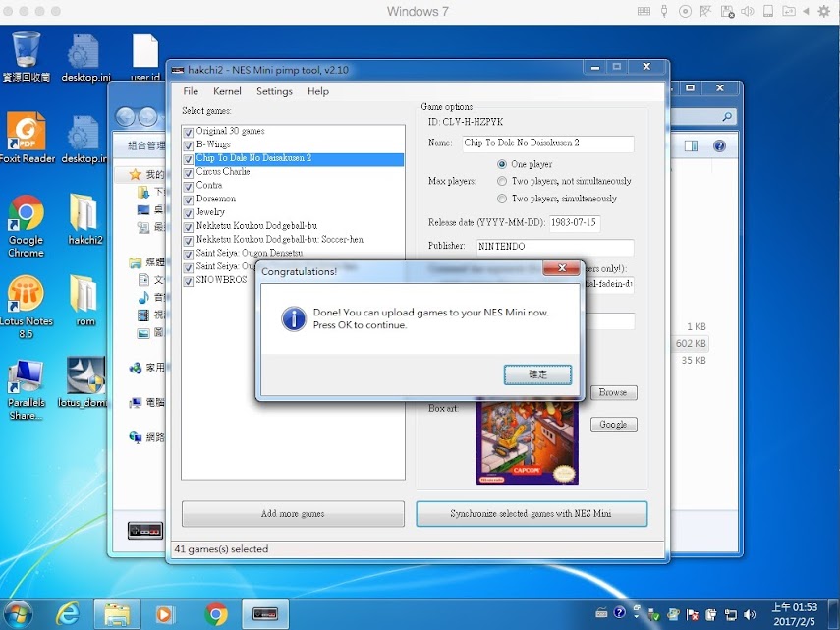The width and height of the screenshot is (840, 630).
Task: Click Google box art search button
Action: pyautogui.click(x=613, y=424)
